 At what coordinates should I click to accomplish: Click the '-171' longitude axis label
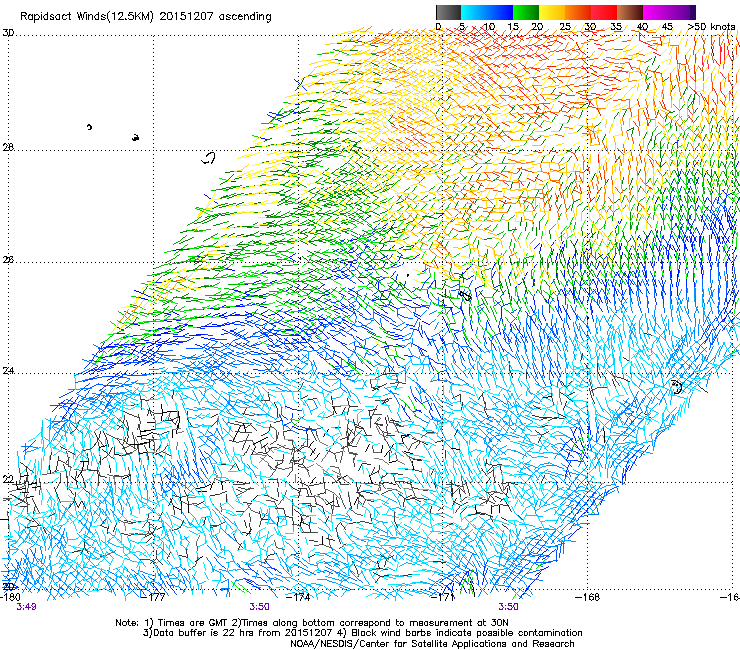[x=443, y=597]
